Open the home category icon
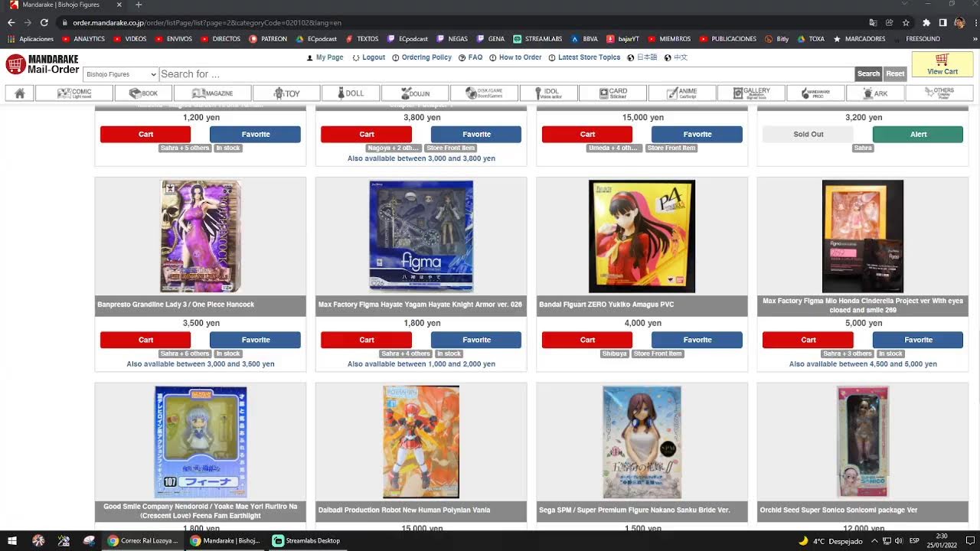The image size is (980, 551). (20, 93)
